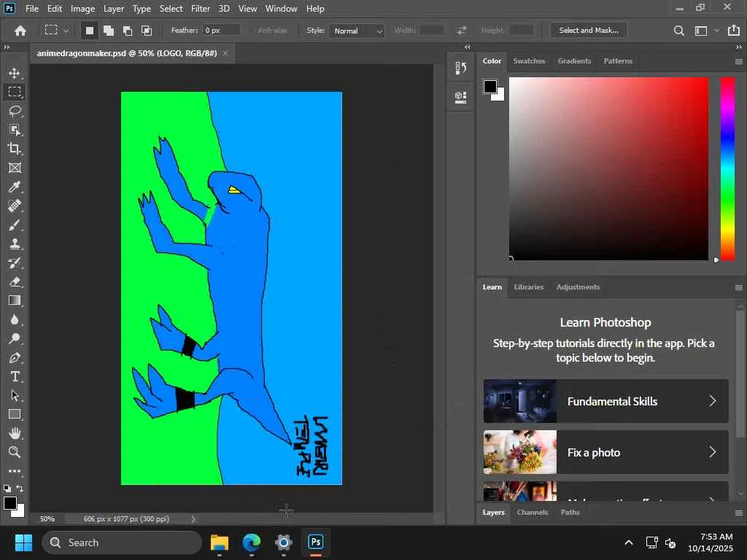This screenshot has height=560, width=747.
Task: Switch to Intersect with selection mode
Action: point(147,31)
